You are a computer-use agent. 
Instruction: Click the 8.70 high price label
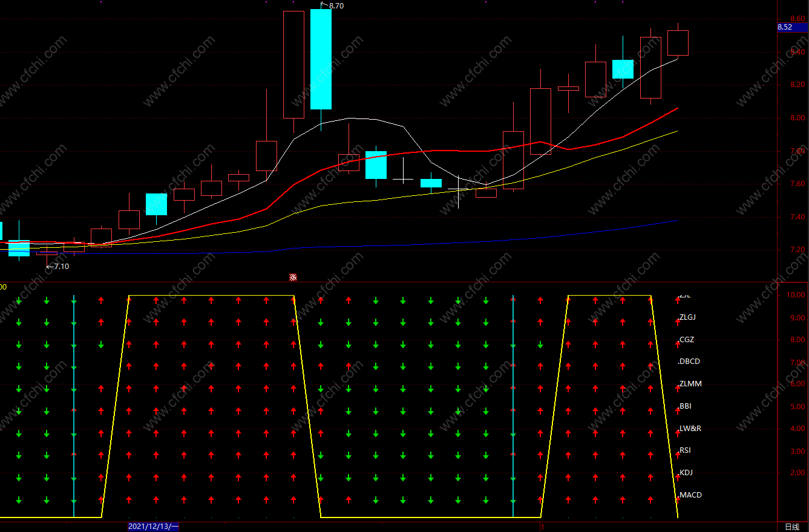[x=336, y=5]
